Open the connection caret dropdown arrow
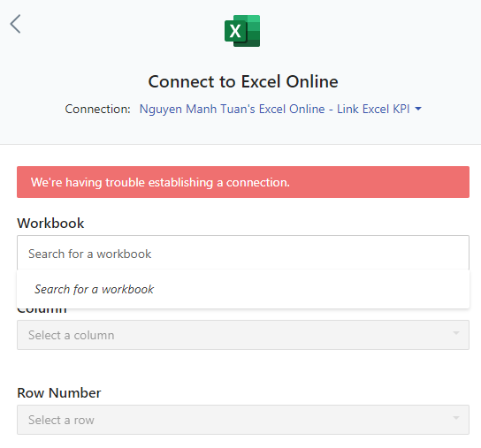 point(418,109)
